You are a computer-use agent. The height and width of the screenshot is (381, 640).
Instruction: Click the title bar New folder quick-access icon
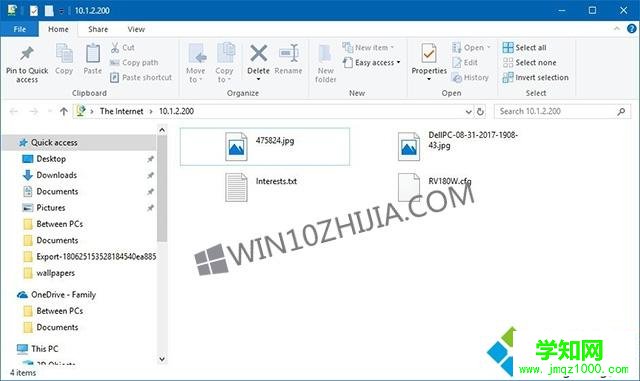pos(49,10)
